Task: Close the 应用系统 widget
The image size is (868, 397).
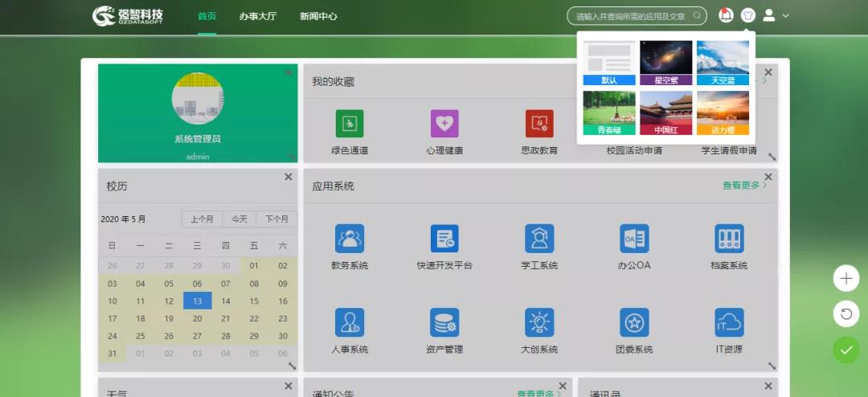Action: [x=768, y=177]
